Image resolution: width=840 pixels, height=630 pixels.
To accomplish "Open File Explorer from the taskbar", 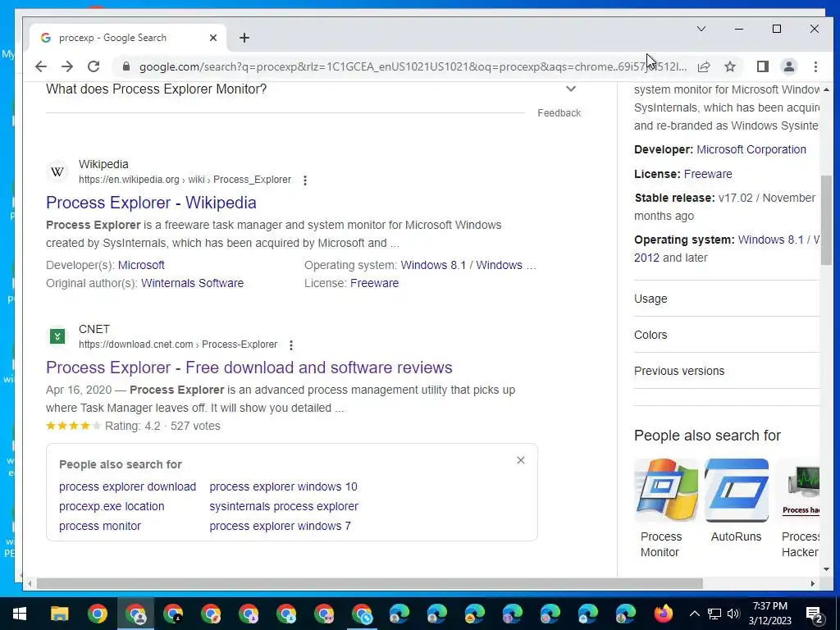I will point(59,614).
